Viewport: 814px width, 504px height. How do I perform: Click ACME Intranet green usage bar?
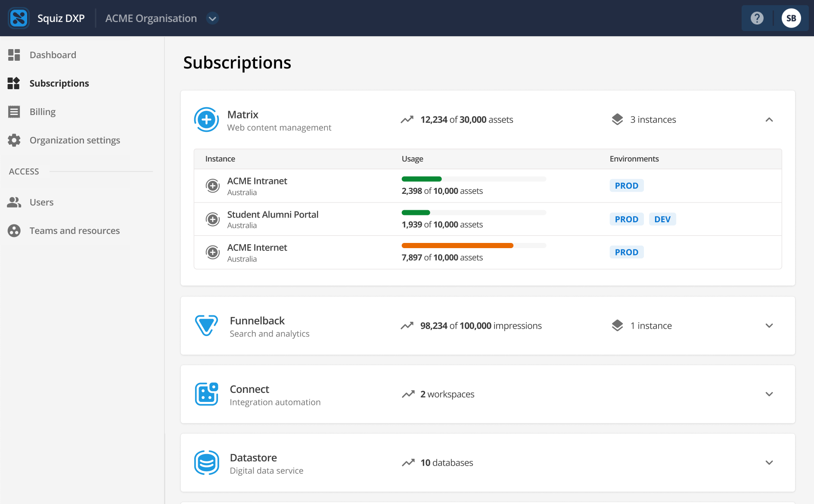point(422,179)
